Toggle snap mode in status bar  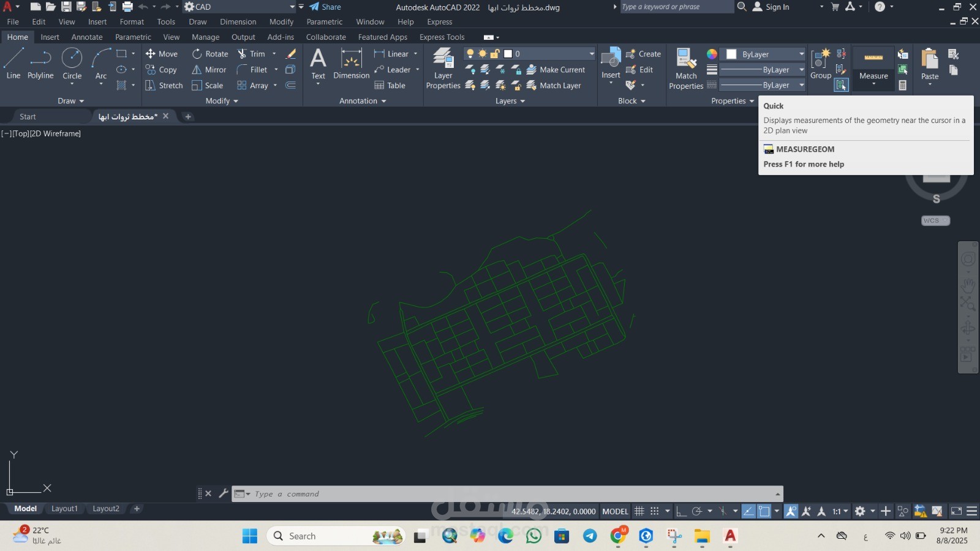pyautogui.click(x=655, y=511)
